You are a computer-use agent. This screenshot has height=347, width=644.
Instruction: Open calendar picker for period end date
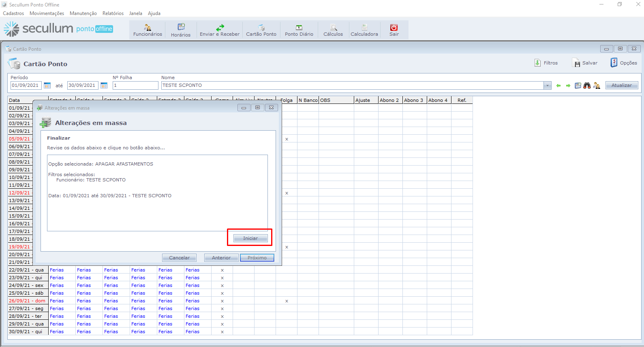click(x=104, y=86)
